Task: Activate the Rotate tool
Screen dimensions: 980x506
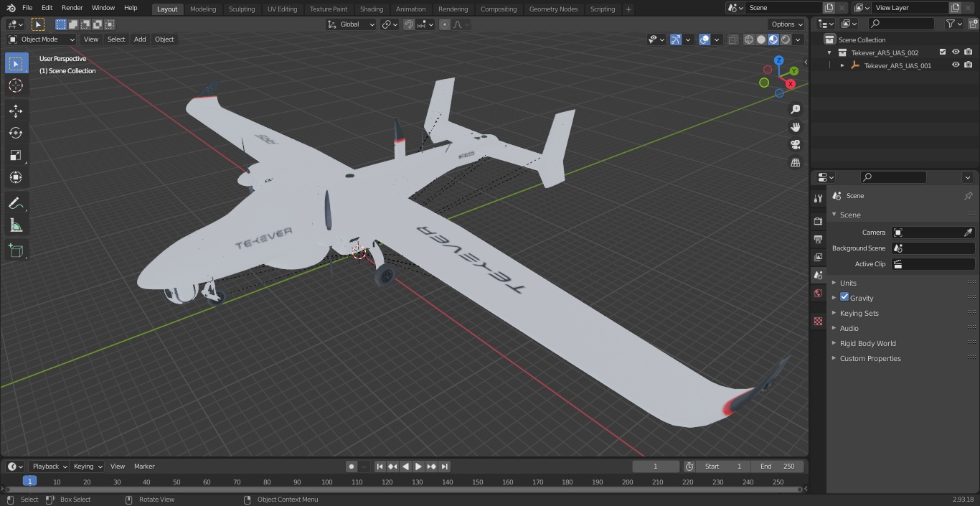Action: click(x=16, y=133)
